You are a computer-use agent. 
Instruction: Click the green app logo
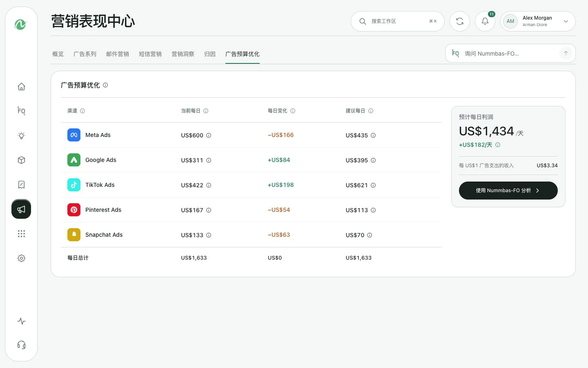pos(20,25)
